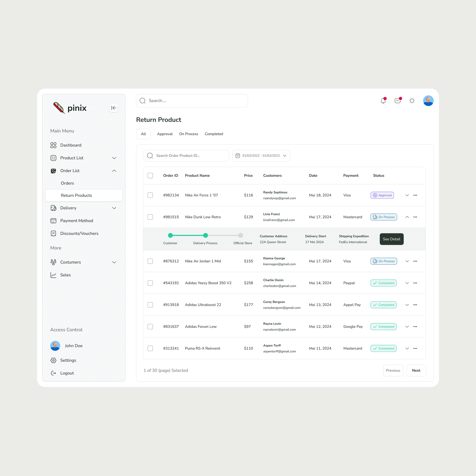Switch to the Approval tab
Screen dimensions: 476x476
165,134
